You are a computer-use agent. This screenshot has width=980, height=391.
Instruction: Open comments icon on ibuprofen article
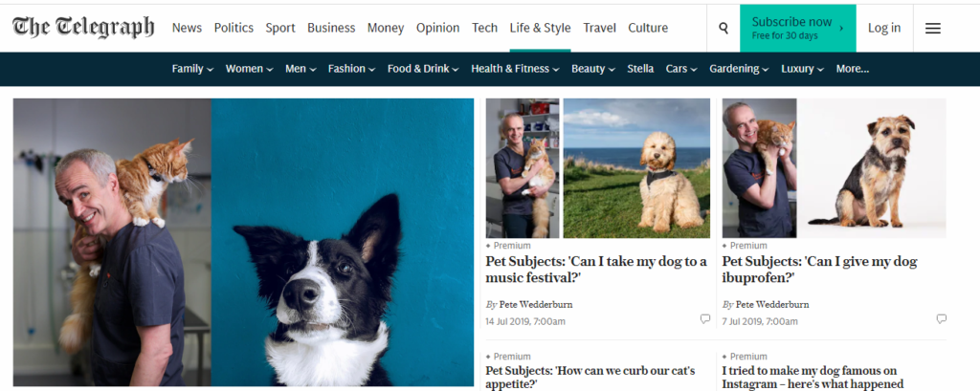point(942,319)
